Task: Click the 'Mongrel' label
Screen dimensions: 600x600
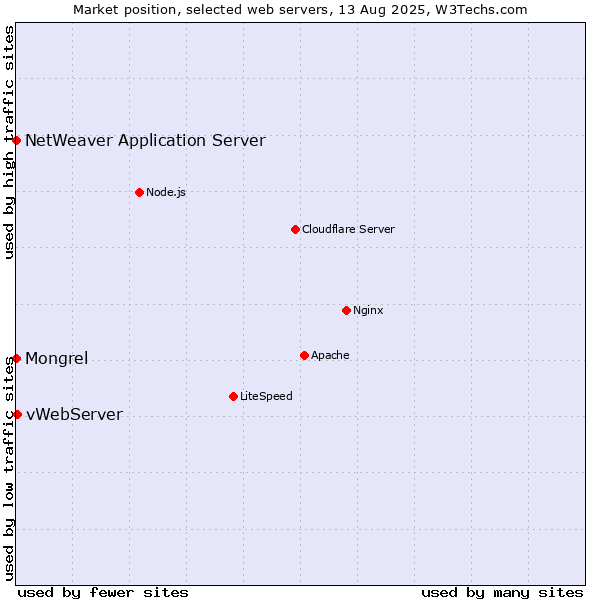Action: click(57, 359)
